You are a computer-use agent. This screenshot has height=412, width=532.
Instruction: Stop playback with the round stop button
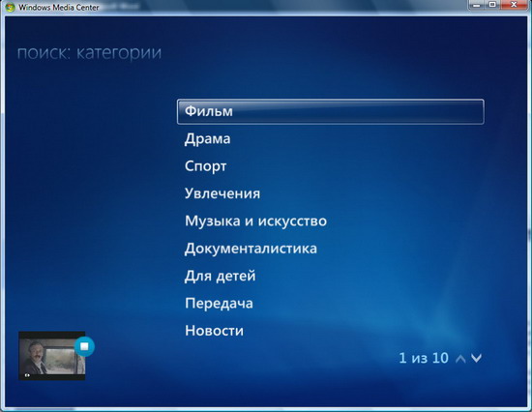point(84,346)
